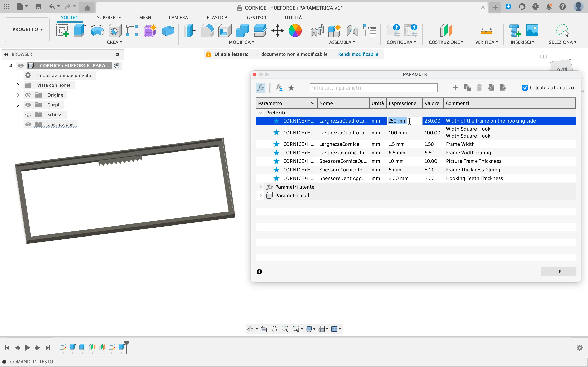The height and width of the screenshot is (367, 588).
Task: Click the add parameter plus icon
Action: (x=455, y=88)
